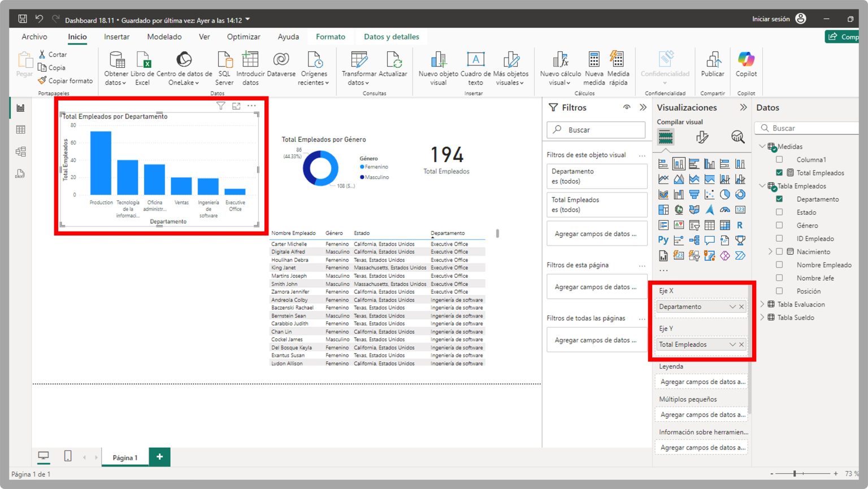Select the map visualization icon
The width and height of the screenshot is (868, 489).
[679, 209]
